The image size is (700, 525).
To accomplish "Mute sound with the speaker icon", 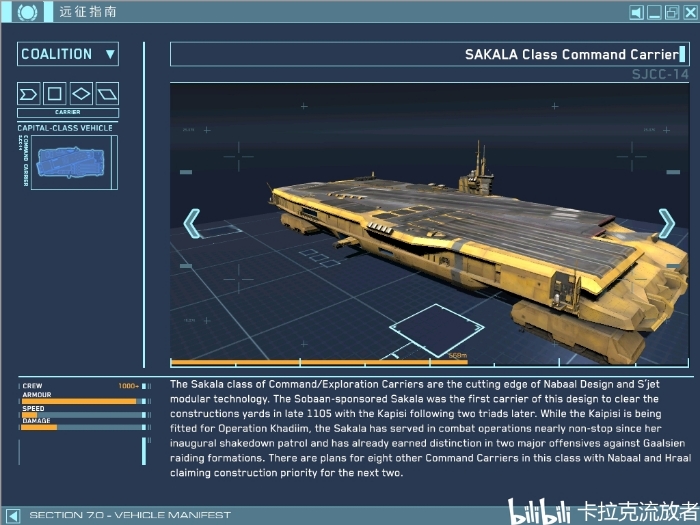I will [636, 13].
